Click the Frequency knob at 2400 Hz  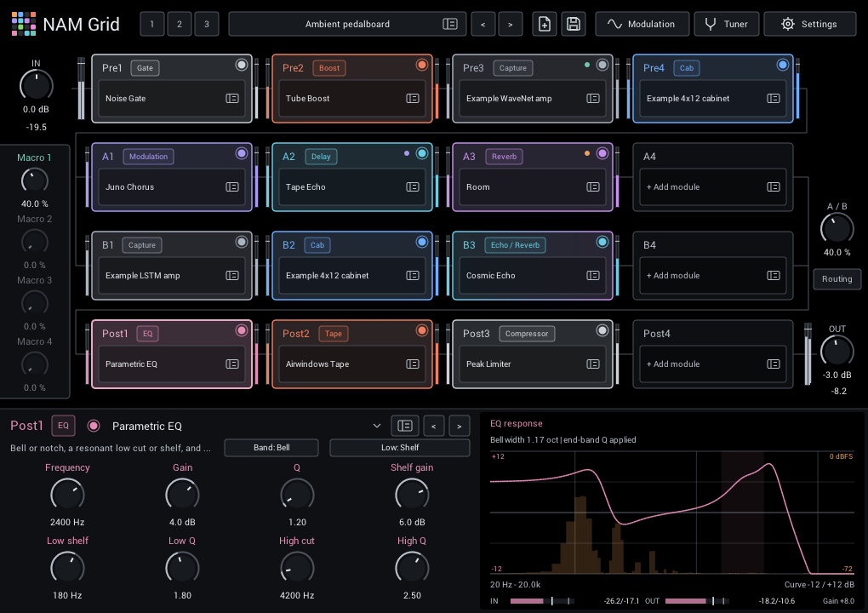[x=67, y=495]
